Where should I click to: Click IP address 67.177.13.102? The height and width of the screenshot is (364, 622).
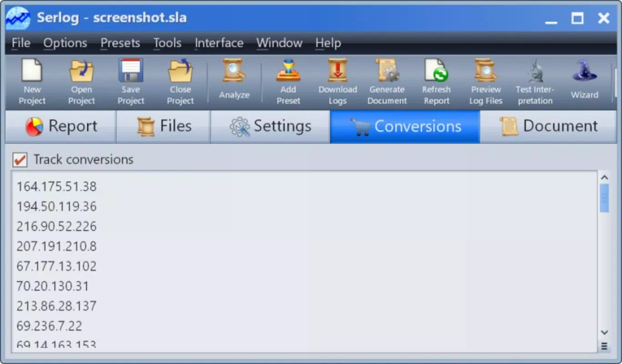(56, 266)
